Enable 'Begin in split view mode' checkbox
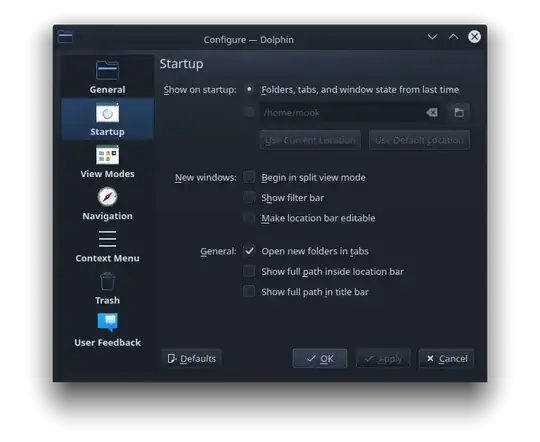 (249, 177)
